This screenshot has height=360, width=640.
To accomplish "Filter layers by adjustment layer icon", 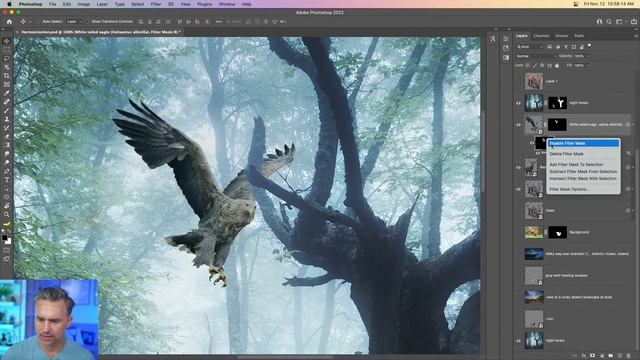I will click(x=558, y=47).
